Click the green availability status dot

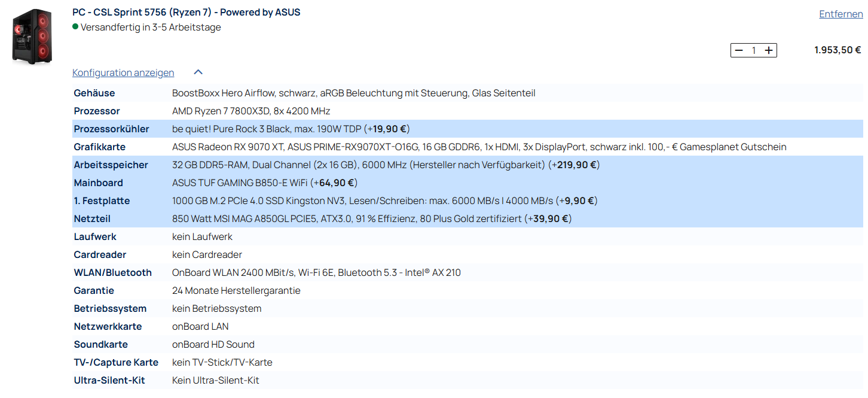tap(75, 27)
